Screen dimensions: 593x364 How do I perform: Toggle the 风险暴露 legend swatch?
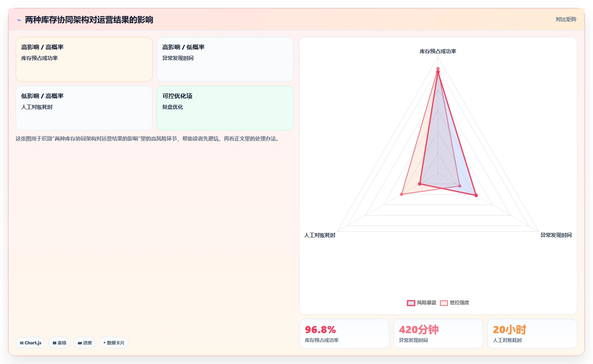click(411, 303)
